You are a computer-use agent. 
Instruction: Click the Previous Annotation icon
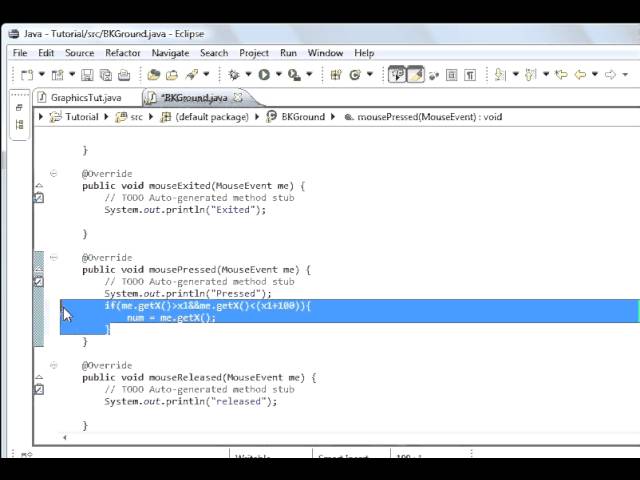[531, 75]
